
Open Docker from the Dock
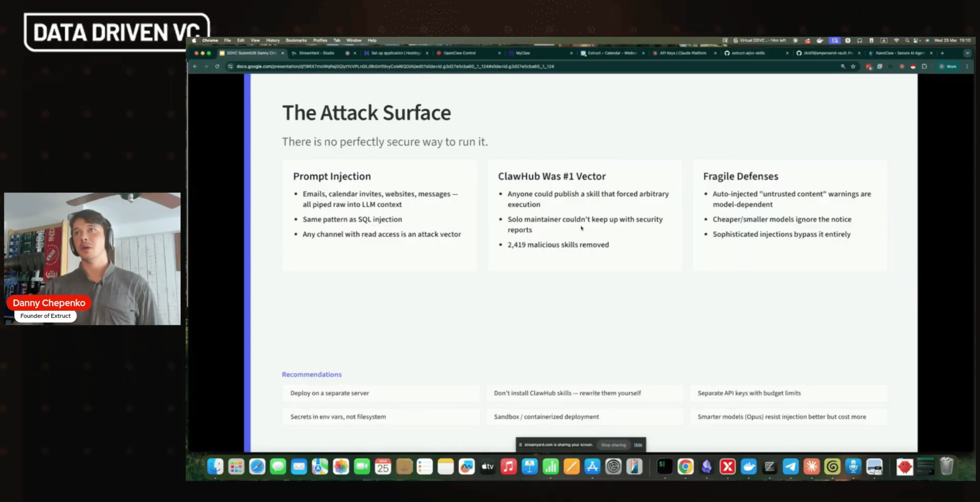pyautogui.click(x=749, y=467)
